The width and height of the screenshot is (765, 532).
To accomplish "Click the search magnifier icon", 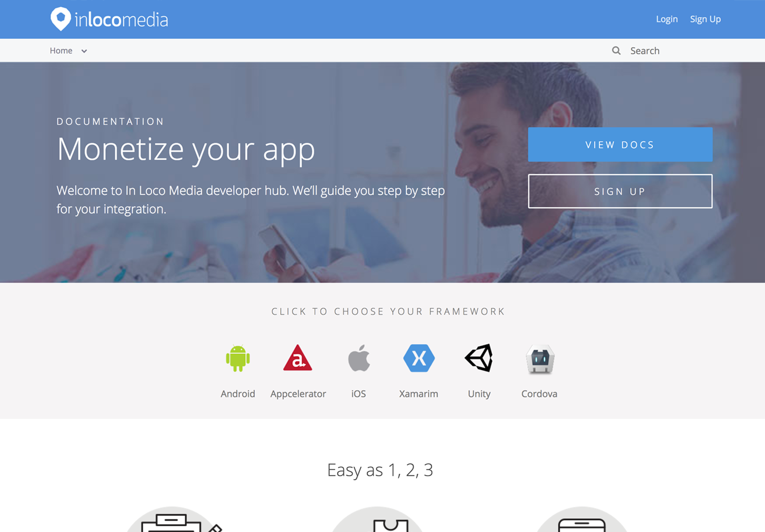I will pyautogui.click(x=616, y=51).
